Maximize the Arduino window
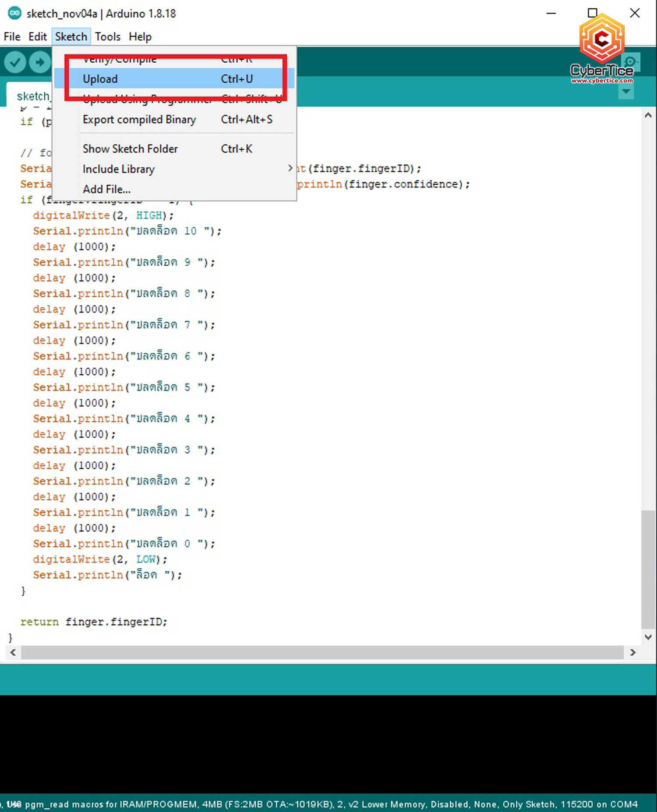657x812 pixels. click(592, 13)
